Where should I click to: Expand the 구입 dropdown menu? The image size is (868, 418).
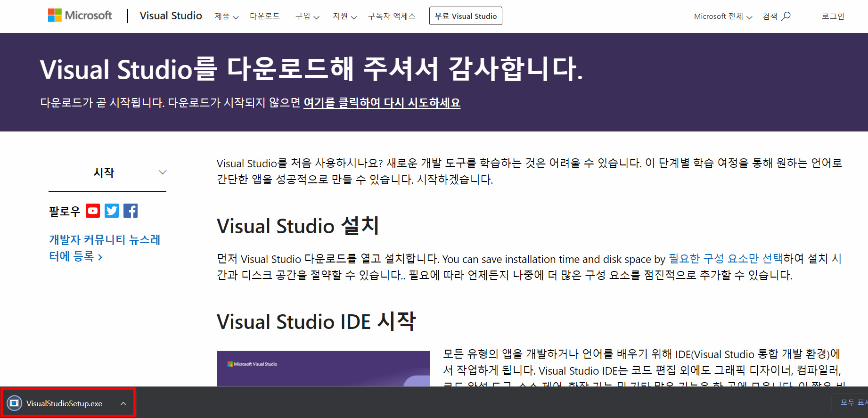click(x=307, y=16)
